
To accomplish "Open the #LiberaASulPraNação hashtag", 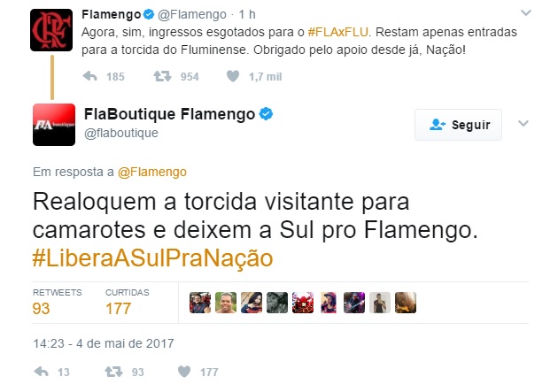I will pyautogui.click(x=152, y=258).
